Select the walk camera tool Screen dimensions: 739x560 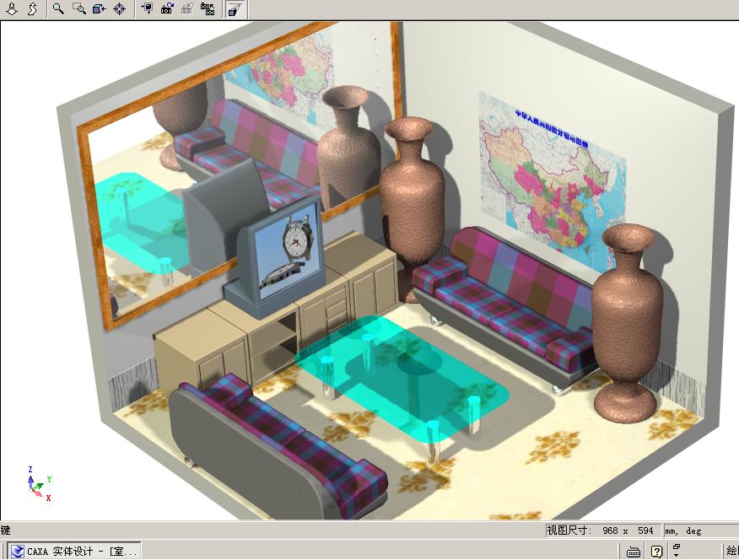pos(12,8)
